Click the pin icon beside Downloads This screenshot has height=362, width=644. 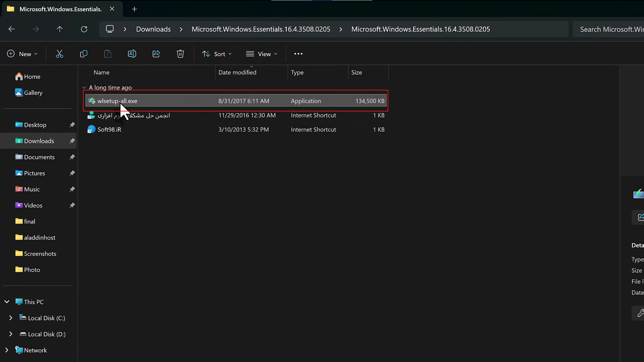(x=72, y=141)
